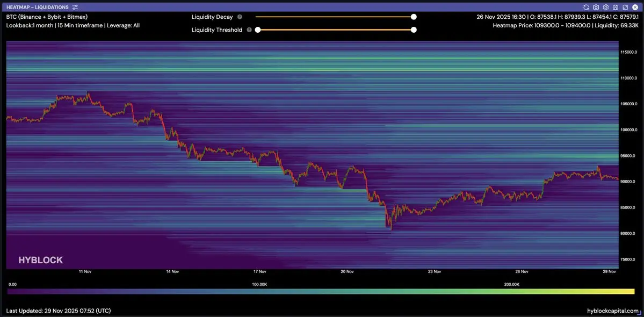Viewport: 644px width, 317px height.
Task: Click the Liquidity Decay slider handle
Action: pyautogui.click(x=414, y=17)
